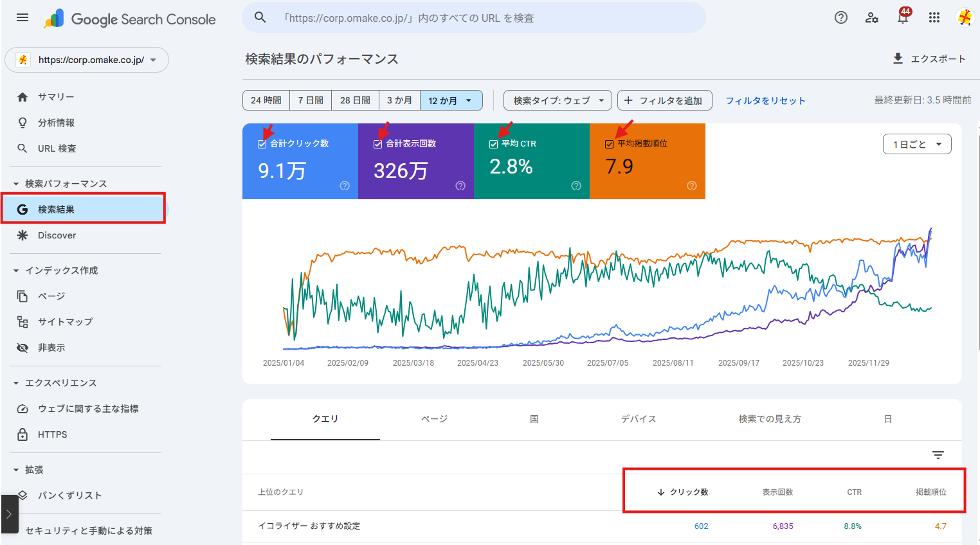Open the hamburger main menu

click(x=23, y=17)
